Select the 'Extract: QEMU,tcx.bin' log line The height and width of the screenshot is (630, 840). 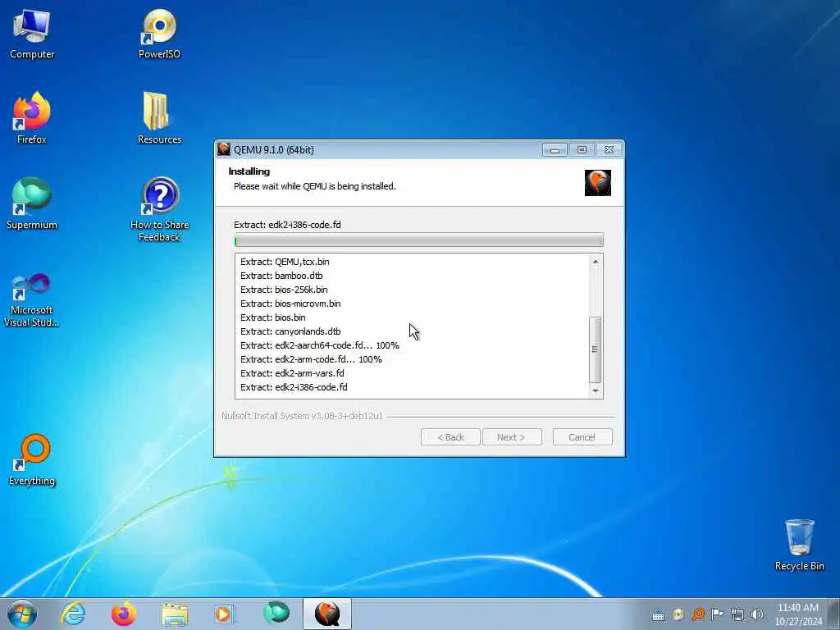point(285,262)
